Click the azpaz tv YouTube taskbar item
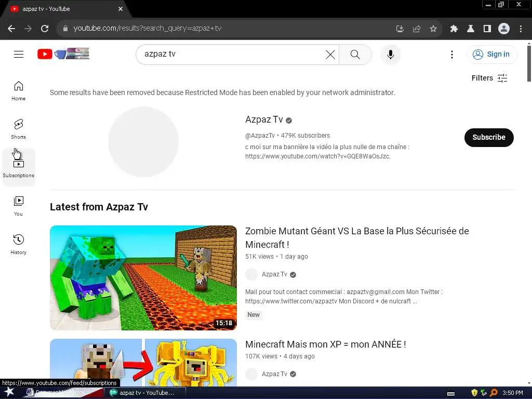The height and width of the screenshot is (399, 532). (146, 393)
